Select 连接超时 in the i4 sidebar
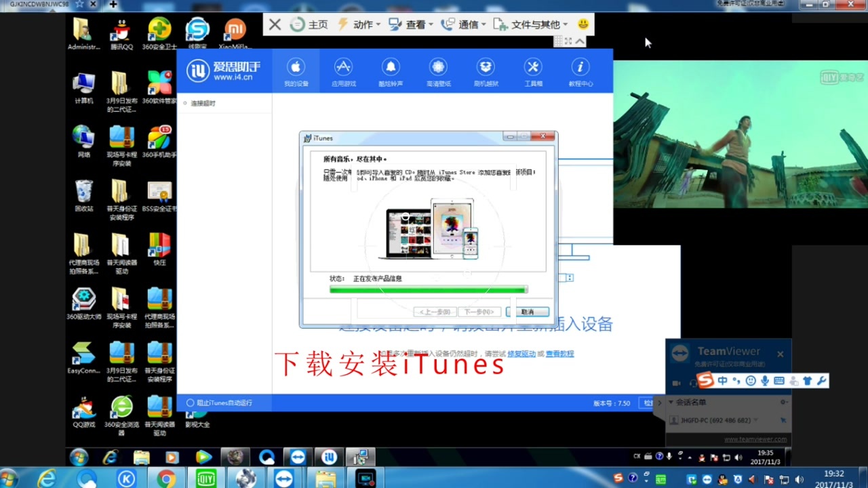Screen dimensions: 868x488 coord(203,103)
